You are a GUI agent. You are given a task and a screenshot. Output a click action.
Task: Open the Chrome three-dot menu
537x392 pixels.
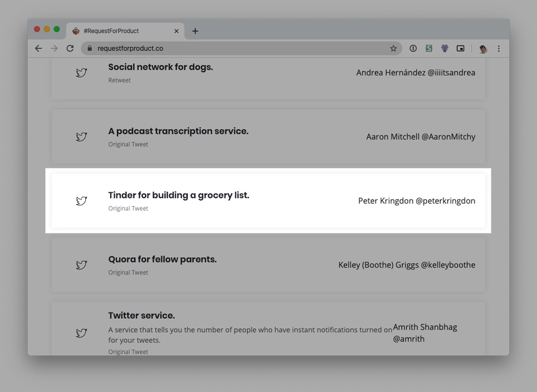click(499, 48)
